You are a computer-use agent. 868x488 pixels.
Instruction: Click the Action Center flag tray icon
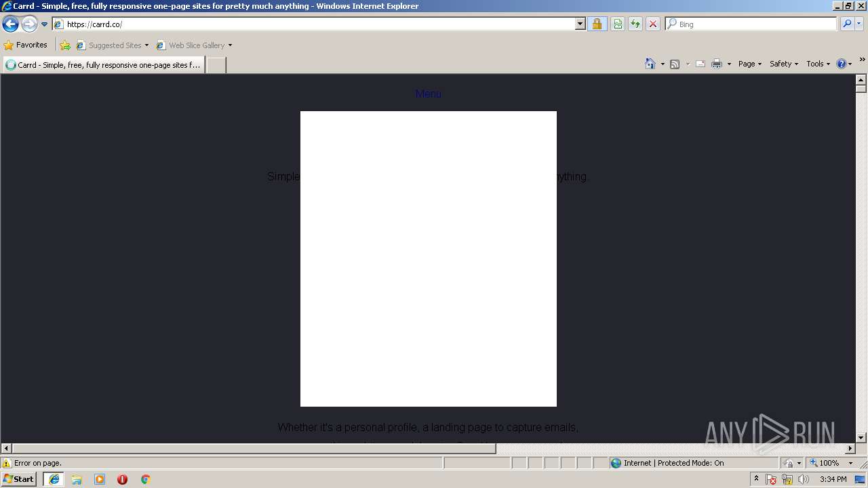(x=771, y=479)
